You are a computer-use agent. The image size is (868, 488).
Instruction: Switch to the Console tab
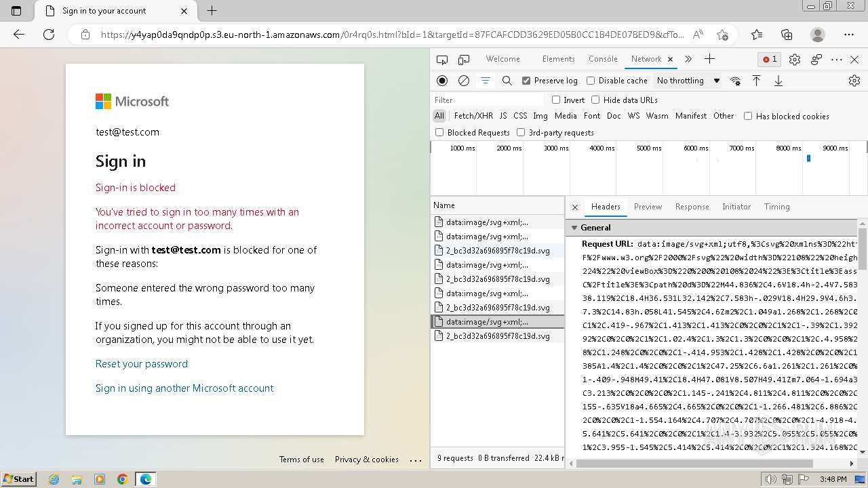tap(603, 59)
